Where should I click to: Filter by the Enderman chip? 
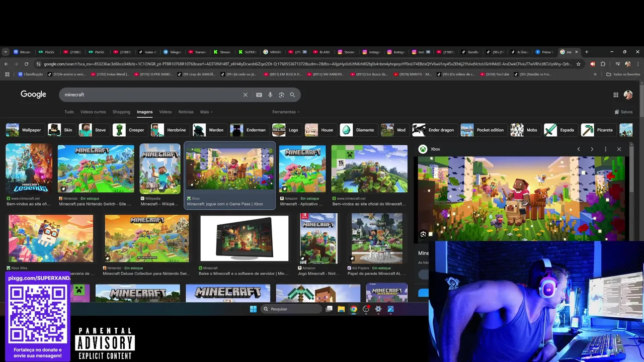point(249,130)
